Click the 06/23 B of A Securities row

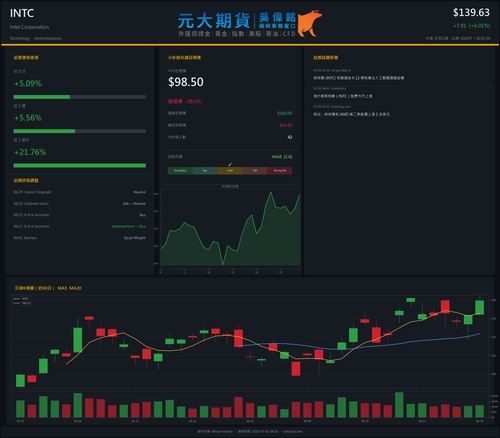pyautogui.click(x=80, y=215)
